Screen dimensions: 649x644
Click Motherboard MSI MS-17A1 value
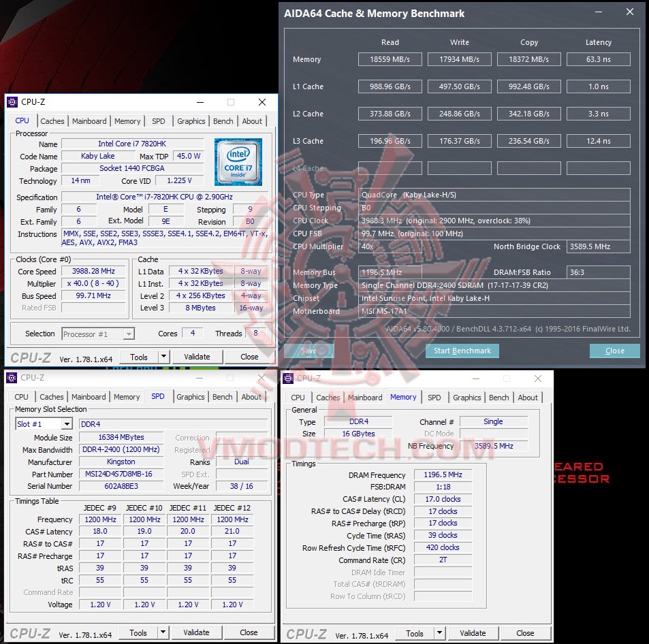click(494, 311)
